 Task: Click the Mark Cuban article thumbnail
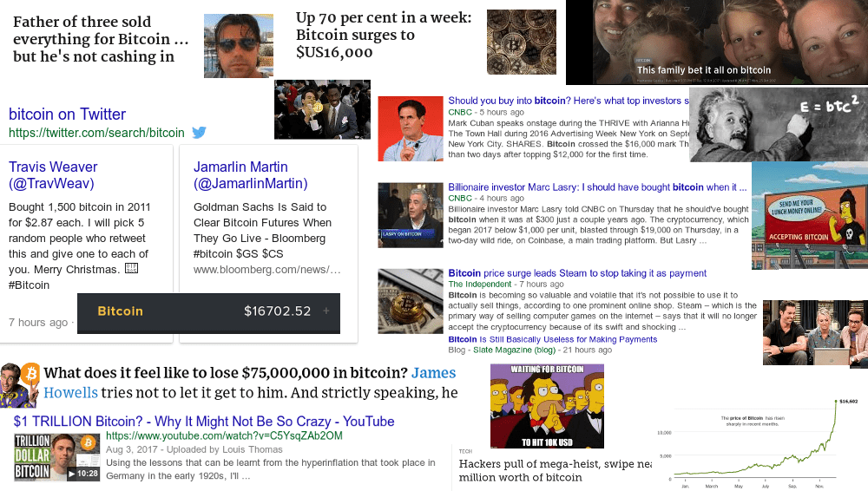(411, 128)
